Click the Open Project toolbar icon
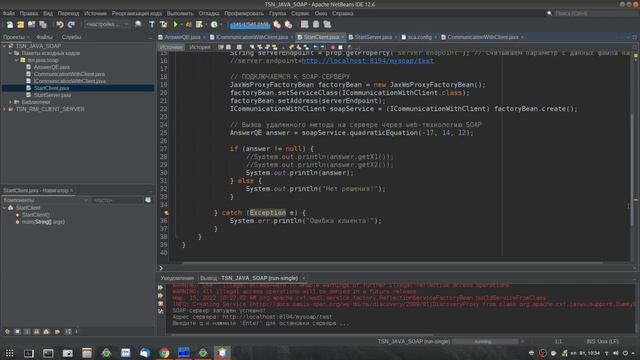 31,24
